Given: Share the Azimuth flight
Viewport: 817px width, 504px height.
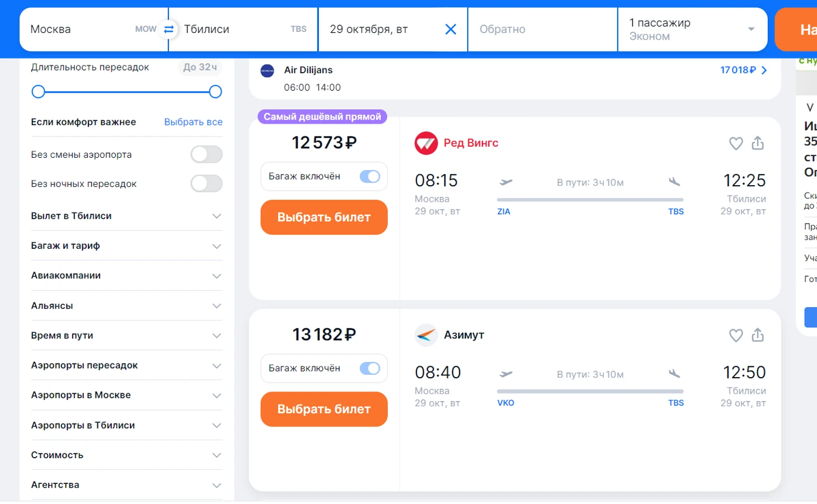Looking at the screenshot, I should click(x=758, y=335).
